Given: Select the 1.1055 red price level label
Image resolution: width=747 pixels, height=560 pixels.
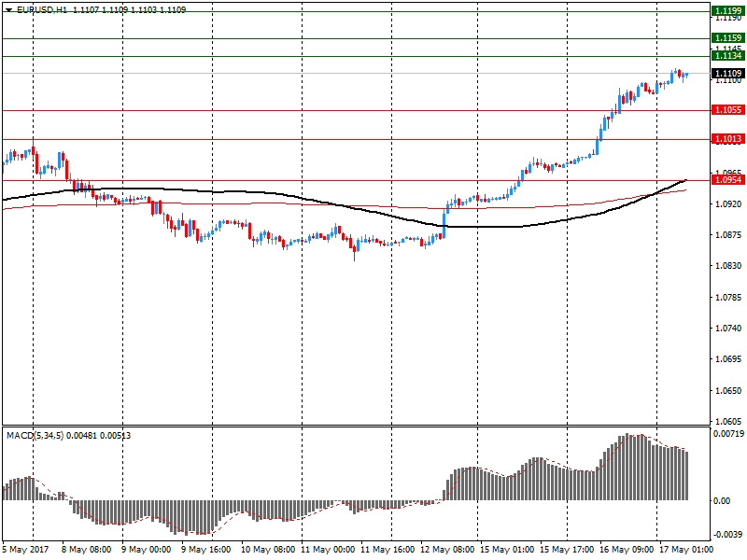Looking at the screenshot, I should [x=728, y=110].
